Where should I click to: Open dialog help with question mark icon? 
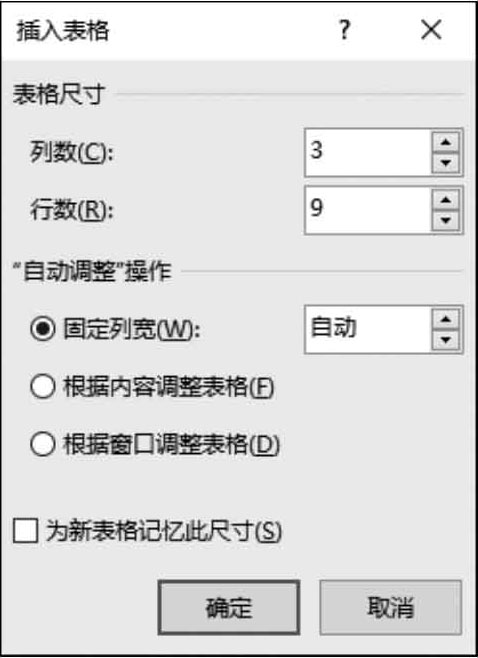point(344,30)
